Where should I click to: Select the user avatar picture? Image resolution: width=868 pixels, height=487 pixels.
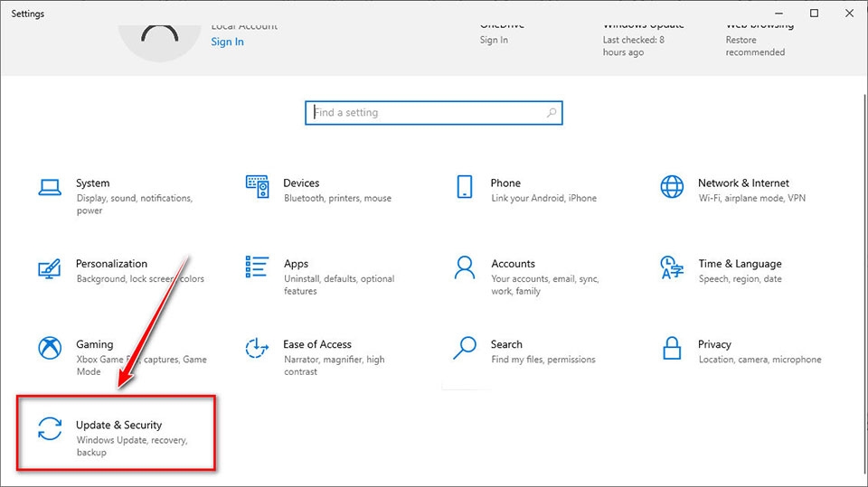pos(159,43)
